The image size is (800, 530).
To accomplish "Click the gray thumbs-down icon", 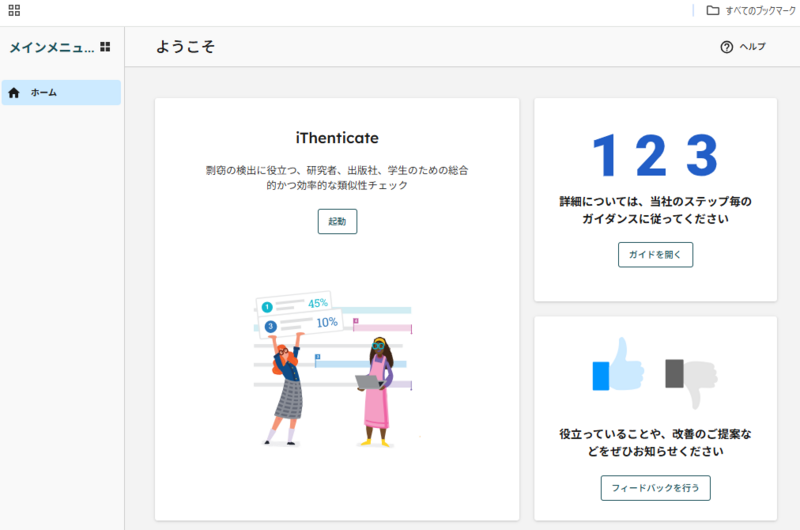I will point(692,383).
